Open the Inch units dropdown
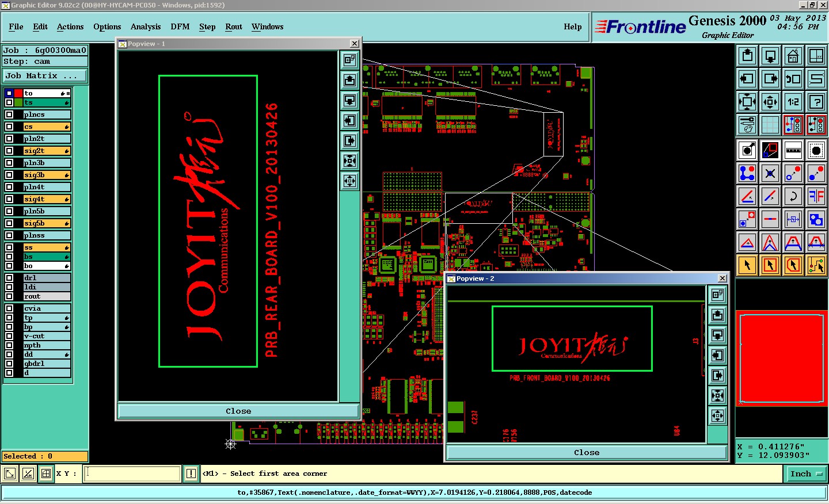This screenshot has width=829, height=504. (x=806, y=474)
